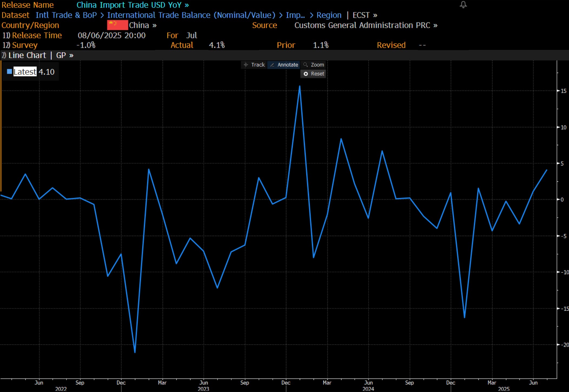Click the China flag icon
The height and width of the screenshot is (392, 569).
pyautogui.click(x=117, y=25)
